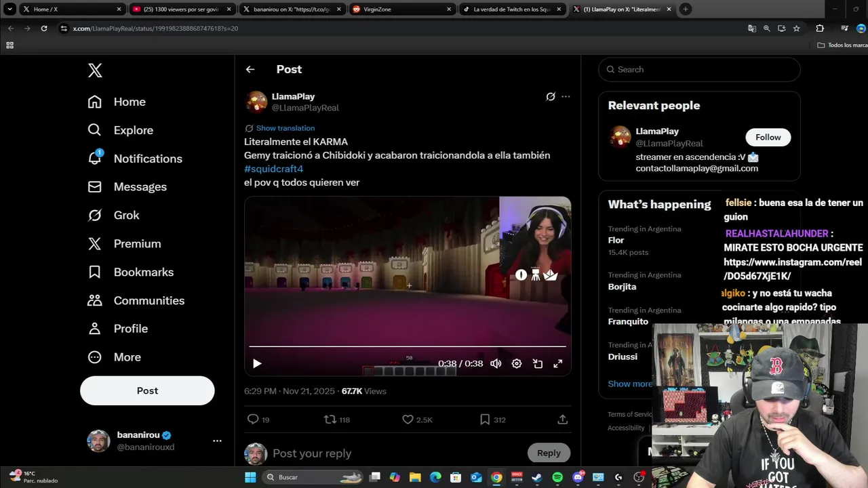Screen dimensions: 868x488
Task: Reload the page
Action: coord(44,28)
